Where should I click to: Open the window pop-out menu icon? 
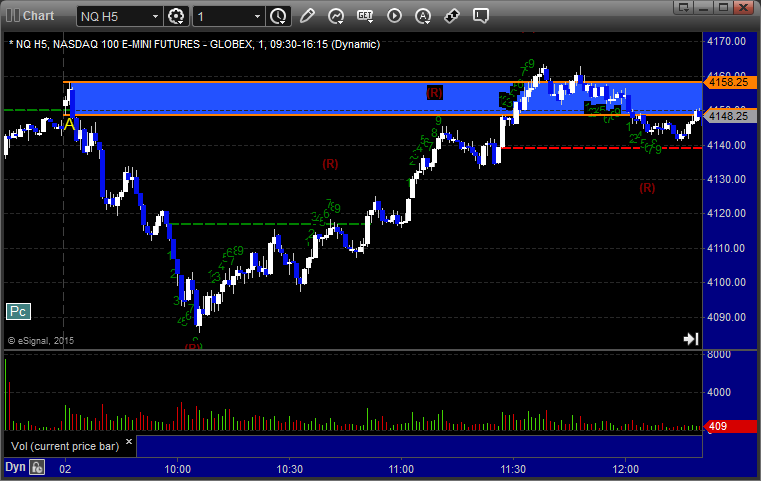[x=683, y=7]
